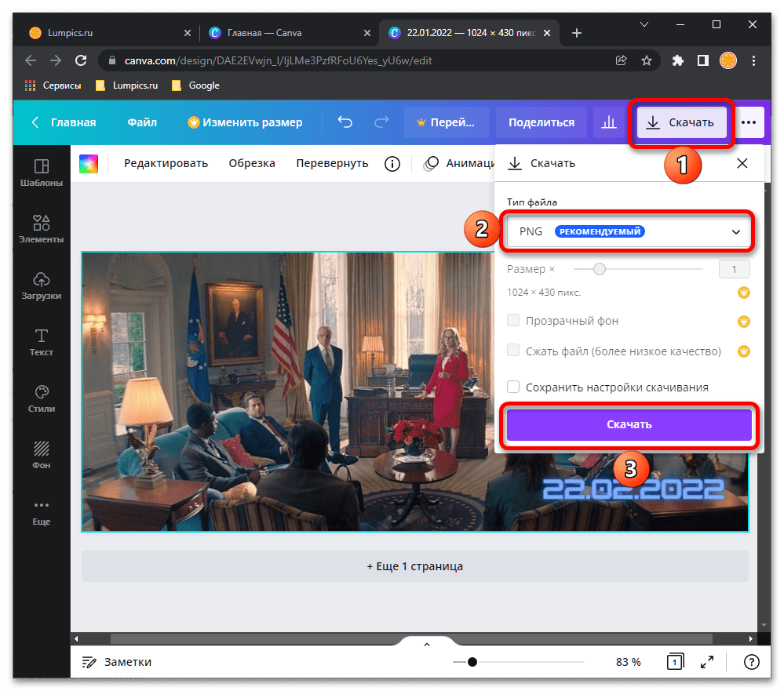The width and height of the screenshot is (784, 691).
Task: Add page with Еще 1 страница
Action: pyautogui.click(x=415, y=566)
